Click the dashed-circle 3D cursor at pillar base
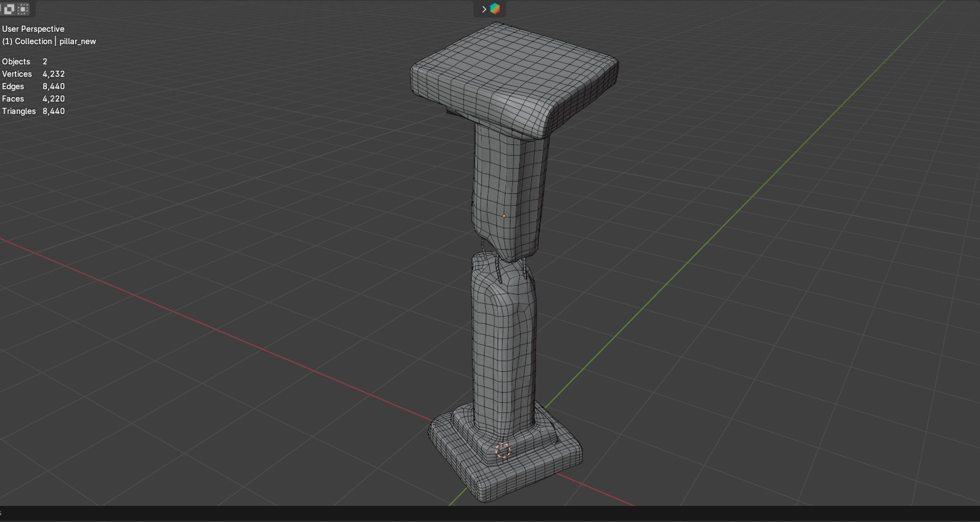The image size is (980, 522). [x=503, y=450]
